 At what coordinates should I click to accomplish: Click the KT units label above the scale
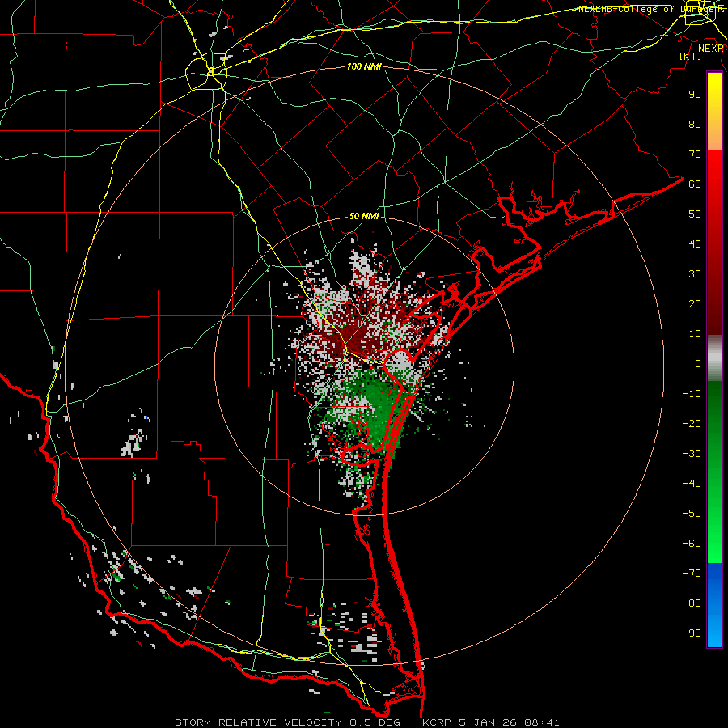pyautogui.click(x=691, y=56)
